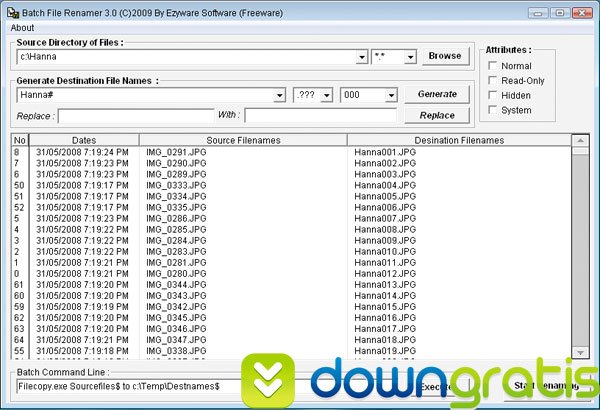Expand the Hanna# name pattern dropdown
Screen dimensions: 600x410
pyautogui.click(x=279, y=95)
